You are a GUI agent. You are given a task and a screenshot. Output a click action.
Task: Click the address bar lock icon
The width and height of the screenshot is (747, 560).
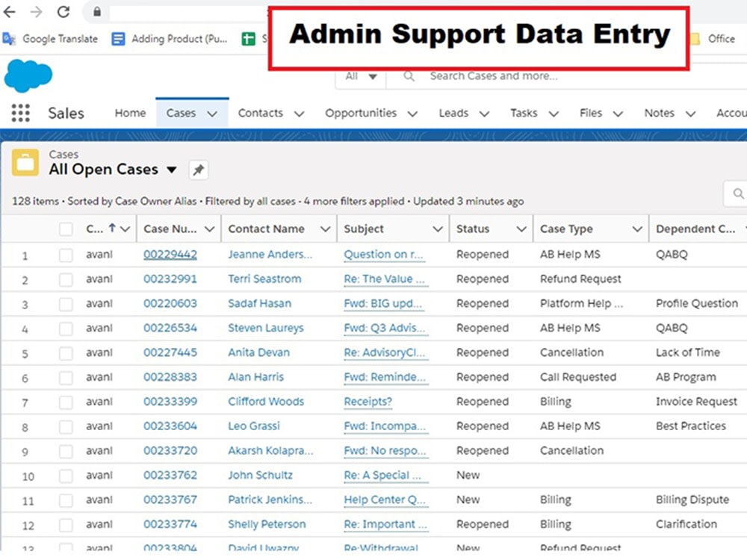point(97,12)
